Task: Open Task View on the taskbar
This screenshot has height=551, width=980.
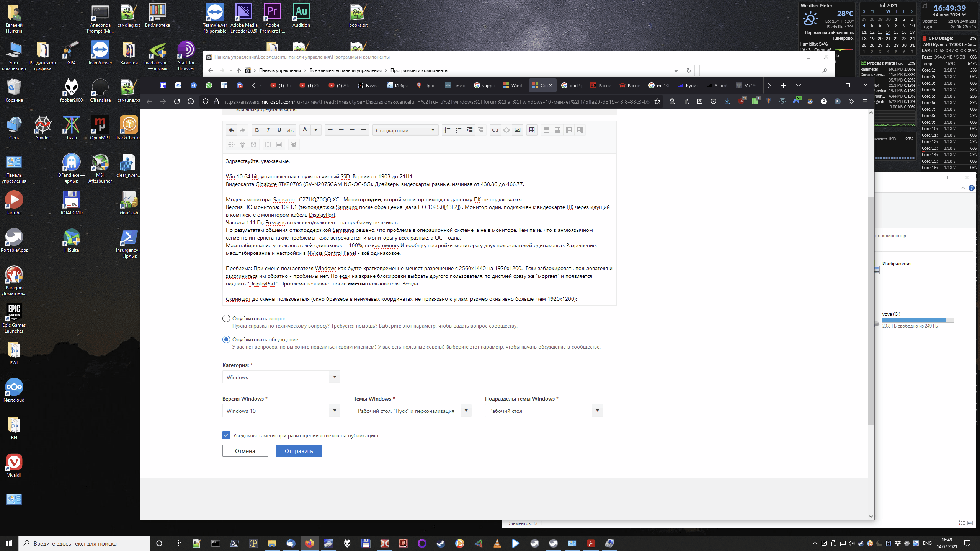Action: pyautogui.click(x=177, y=543)
